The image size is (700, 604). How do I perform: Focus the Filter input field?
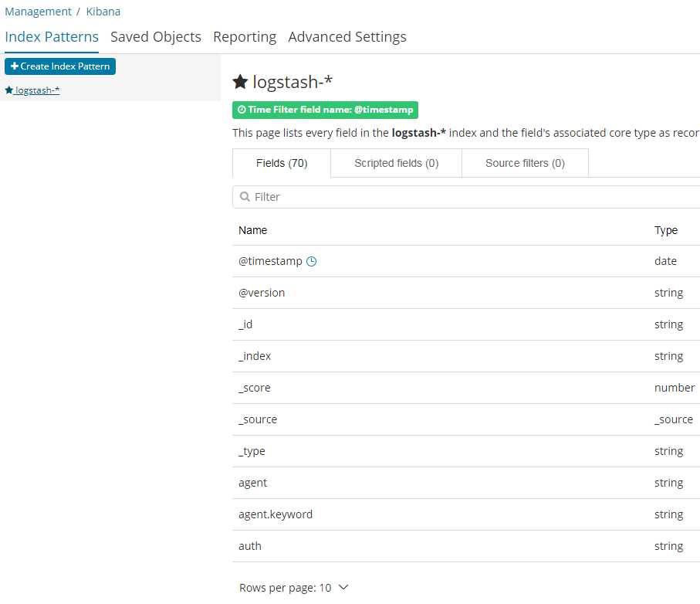[466, 197]
